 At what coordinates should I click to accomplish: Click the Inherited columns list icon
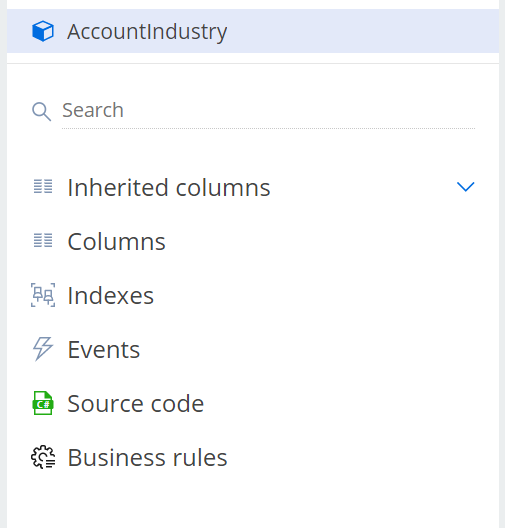coord(43,187)
